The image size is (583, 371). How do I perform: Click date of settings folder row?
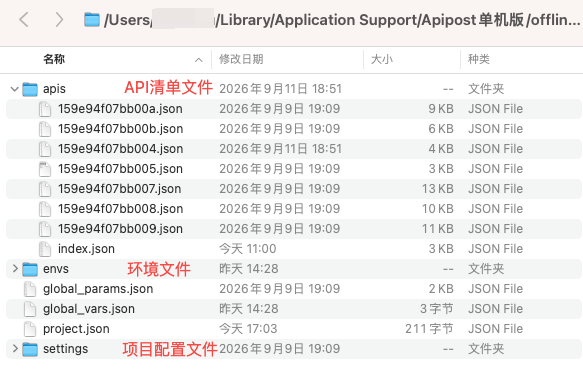[x=280, y=349]
